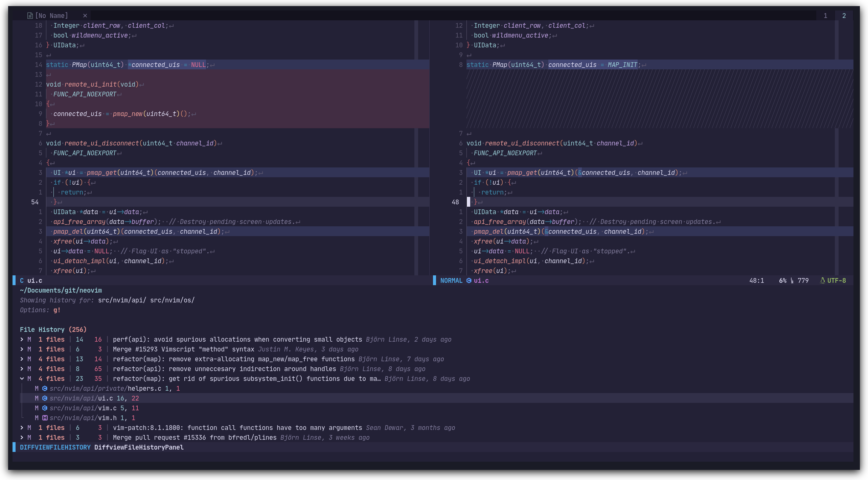Screen dimensions: 868x480
Task: Open src/nvim/api/vim.h file entry
Action: pyautogui.click(x=83, y=418)
